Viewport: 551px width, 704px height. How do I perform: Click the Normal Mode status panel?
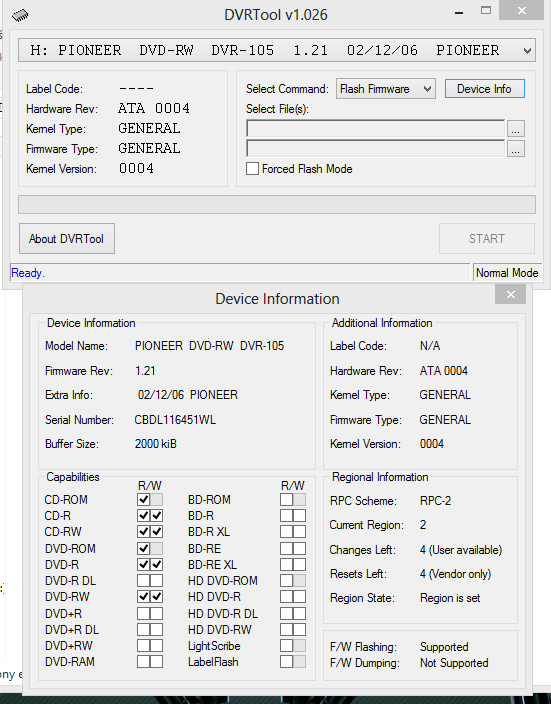click(507, 273)
